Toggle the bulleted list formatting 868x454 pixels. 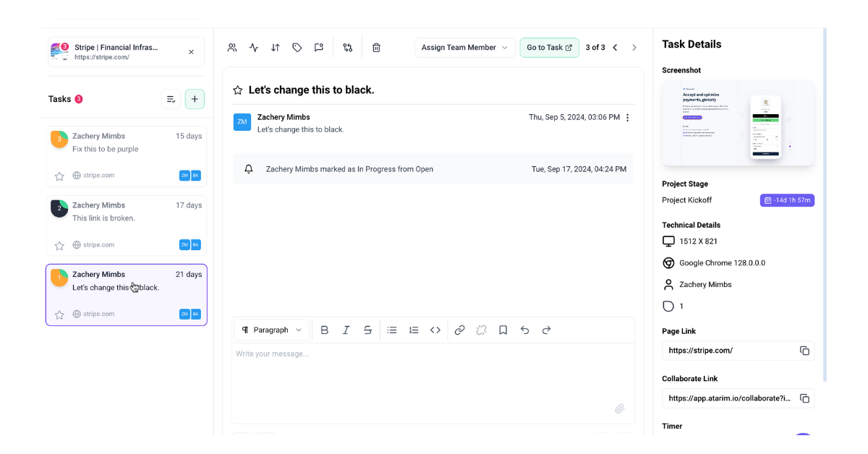[x=391, y=330]
